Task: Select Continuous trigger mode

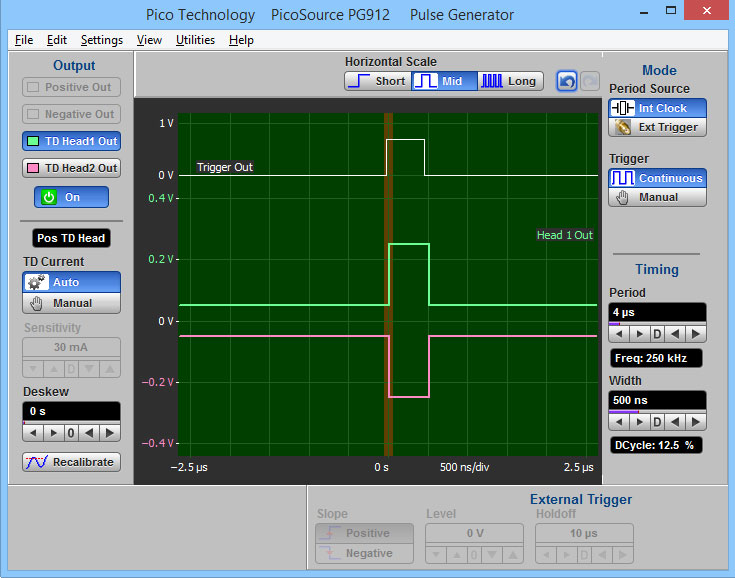Action: point(657,178)
